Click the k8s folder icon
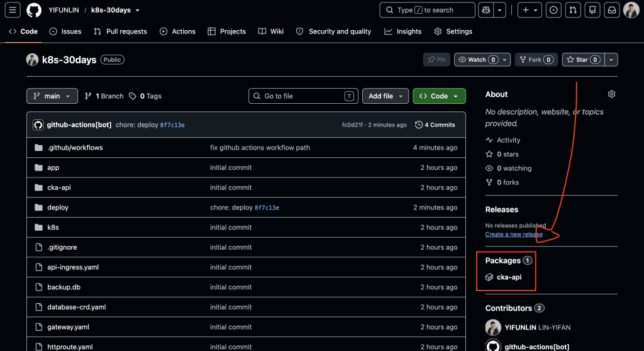 pos(38,227)
